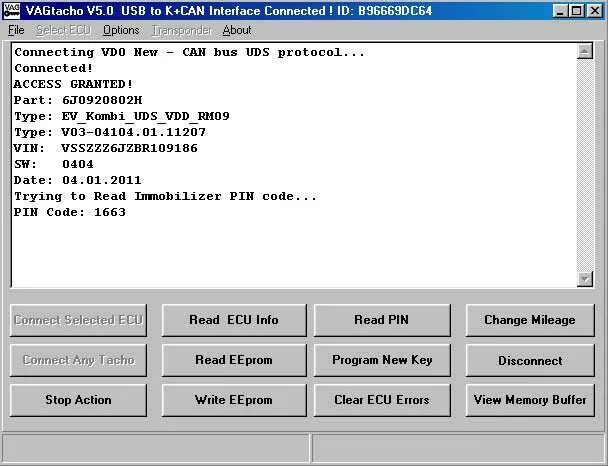Image resolution: width=608 pixels, height=466 pixels.
Task: Click the 'Type: V03-04104.01.11207' line
Action: 110,133
